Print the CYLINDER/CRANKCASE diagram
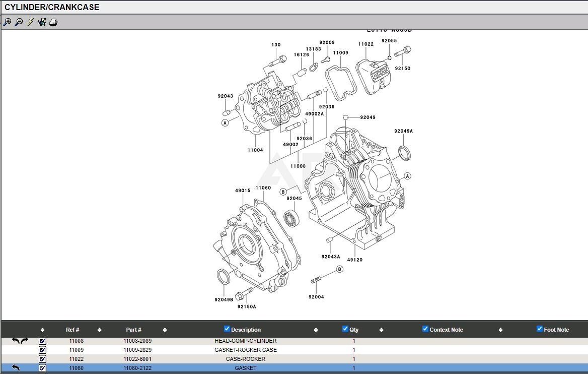Viewport: 588px width, 374px height. click(x=53, y=22)
